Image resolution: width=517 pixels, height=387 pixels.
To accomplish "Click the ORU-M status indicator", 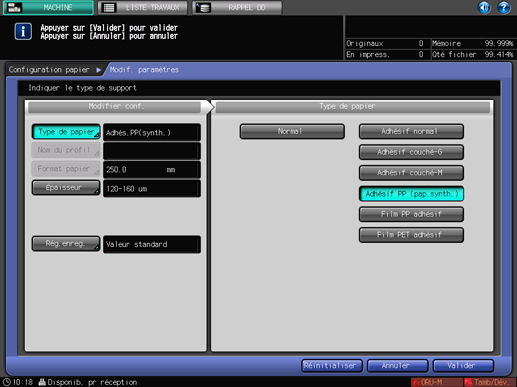I will tap(436, 382).
